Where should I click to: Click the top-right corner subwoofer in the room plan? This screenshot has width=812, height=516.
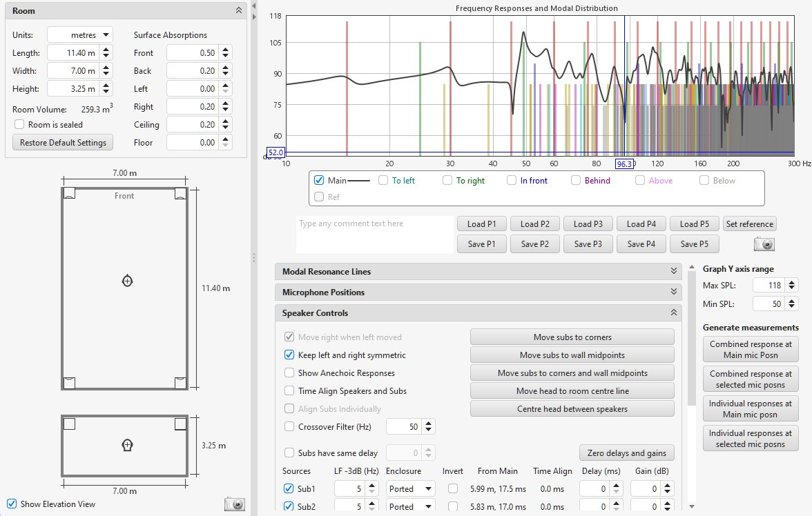[x=180, y=194]
